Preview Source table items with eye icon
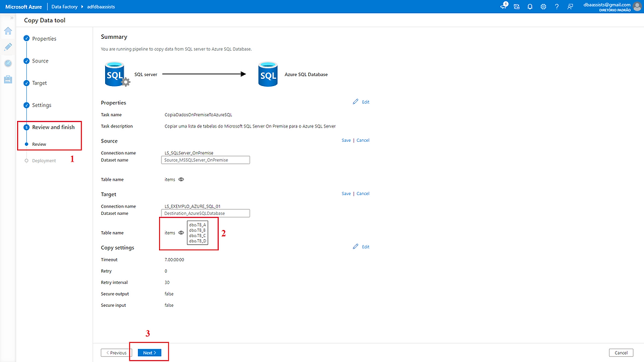The height and width of the screenshot is (362, 644). (181, 179)
